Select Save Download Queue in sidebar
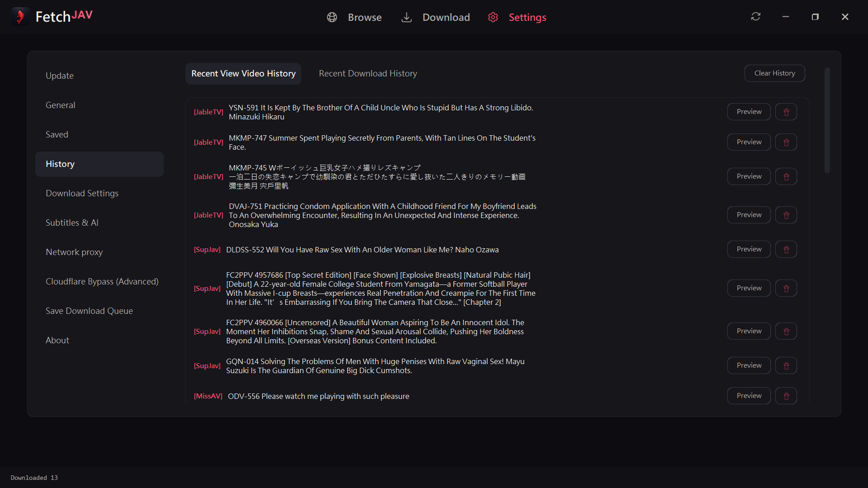Screen dimensions: 868x488 [x=100, y=311]
